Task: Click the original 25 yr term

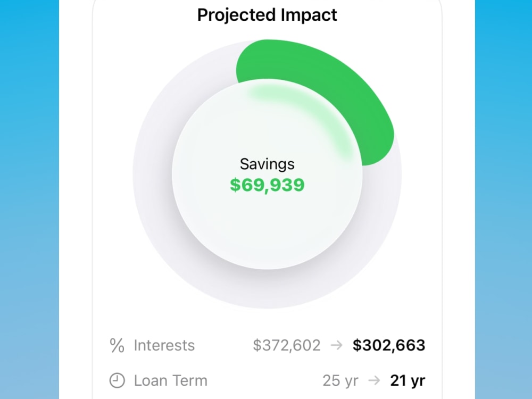Action: pyautogui.click(x=340, y=380)
